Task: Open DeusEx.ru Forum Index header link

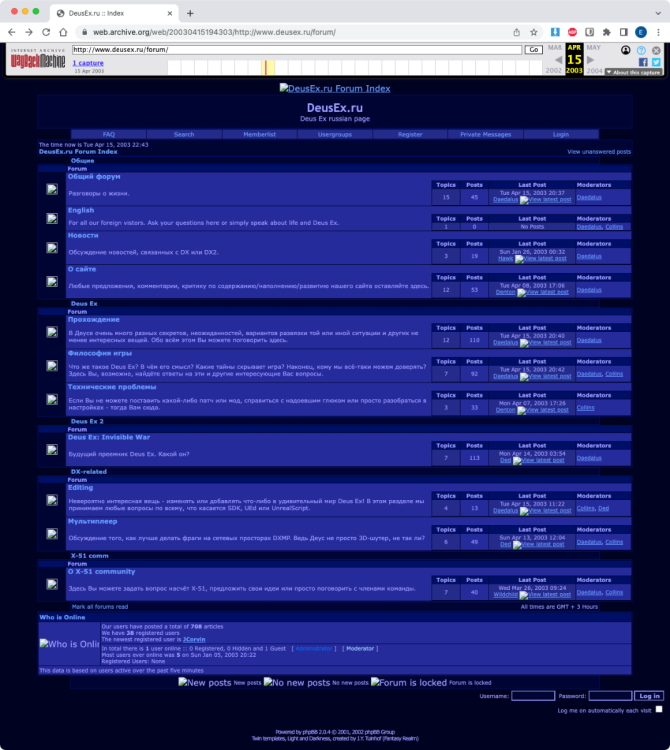Action: tap(335, 88)
